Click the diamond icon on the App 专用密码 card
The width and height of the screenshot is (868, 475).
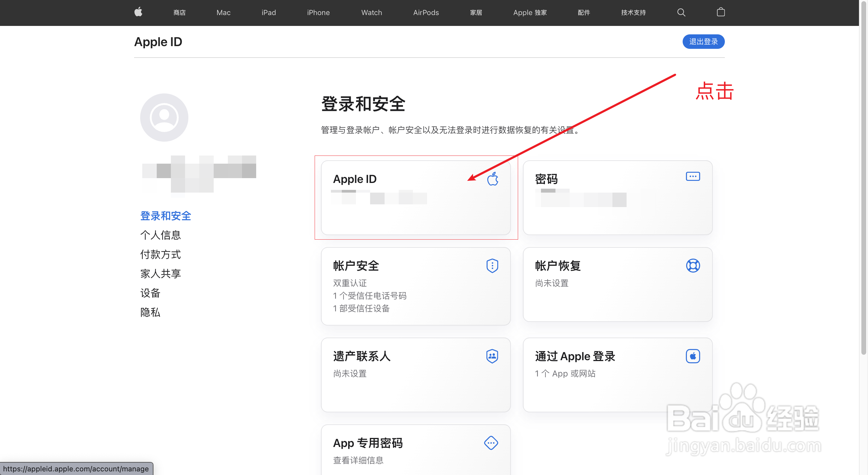(491, 443)
